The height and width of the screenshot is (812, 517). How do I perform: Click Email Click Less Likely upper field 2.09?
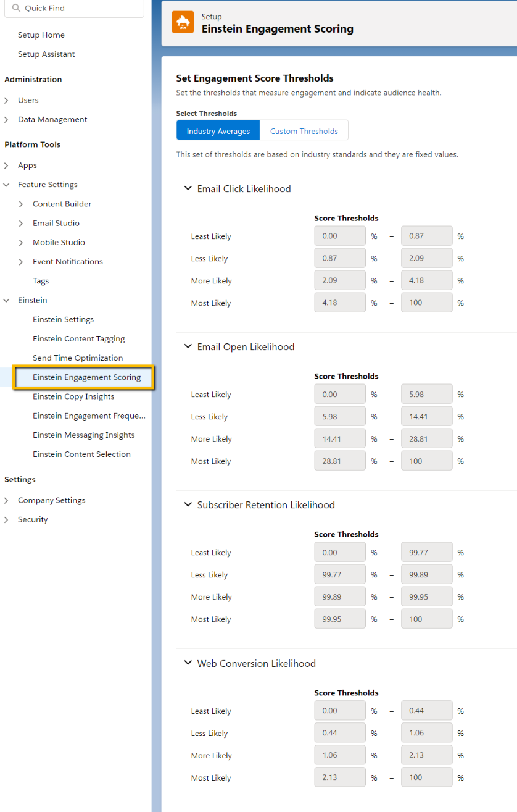(x=427, y=258)
